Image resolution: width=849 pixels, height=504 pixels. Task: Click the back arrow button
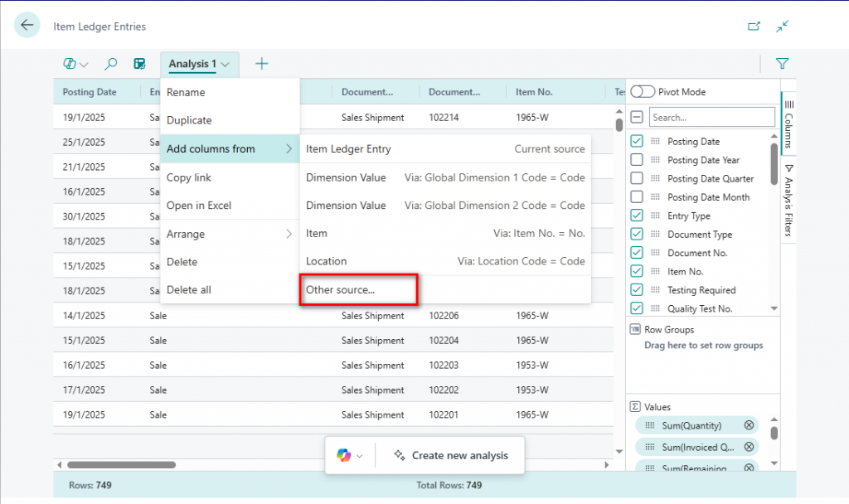click(27, 26)
